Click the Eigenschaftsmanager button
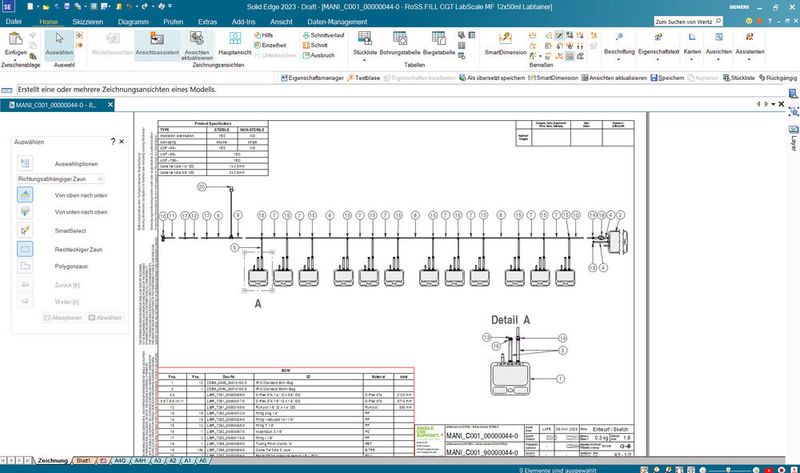This screenshot has width=800, height=473. [x=312, y=78]
